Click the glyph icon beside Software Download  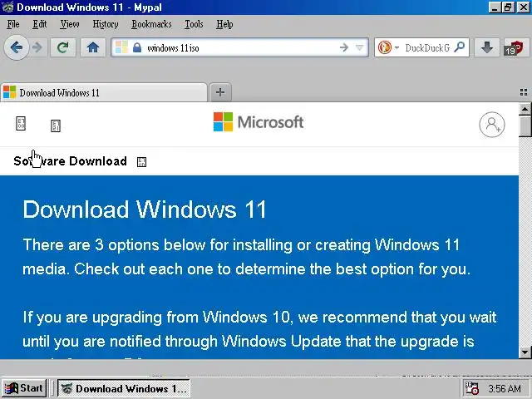[x=141, y=162]
